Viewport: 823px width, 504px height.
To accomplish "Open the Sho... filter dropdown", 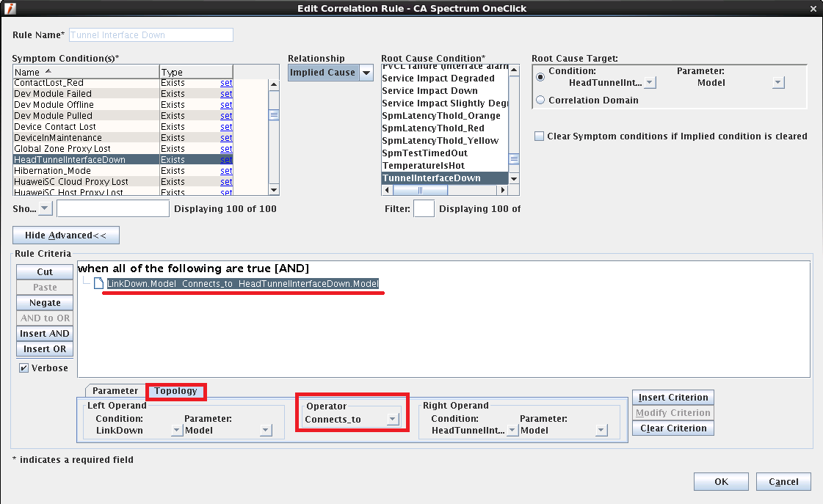I will pos(43,208).
